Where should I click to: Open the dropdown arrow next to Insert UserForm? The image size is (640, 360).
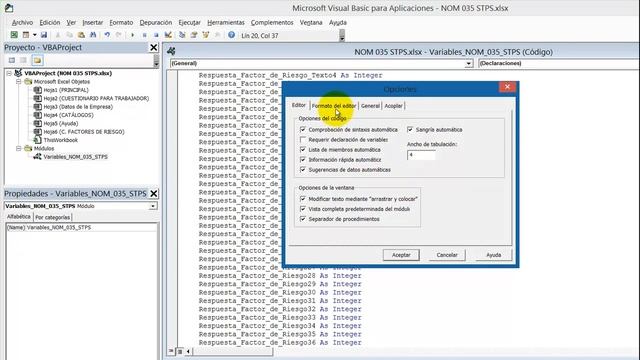click(34, 35)
